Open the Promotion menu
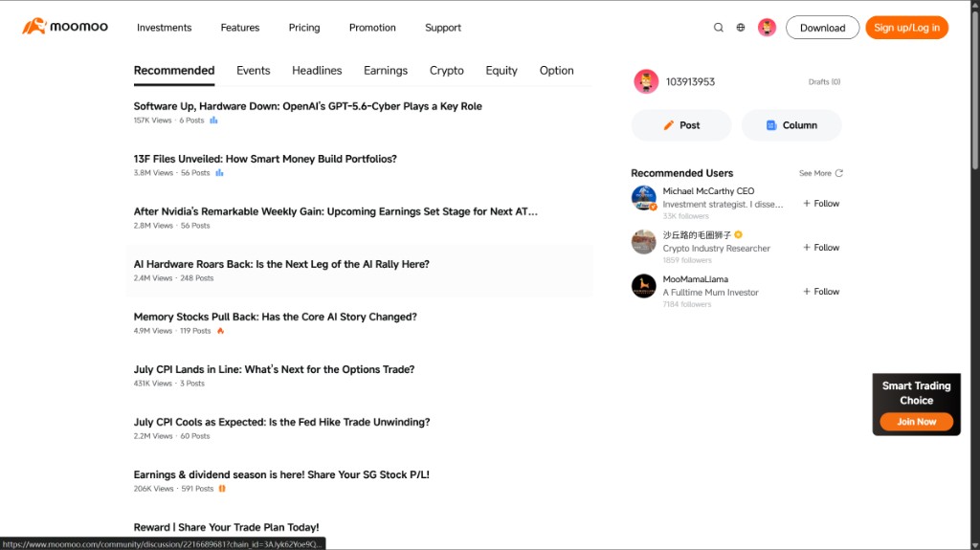The width and height of the screenshot is (980, 550). click(x=372, y=28)
